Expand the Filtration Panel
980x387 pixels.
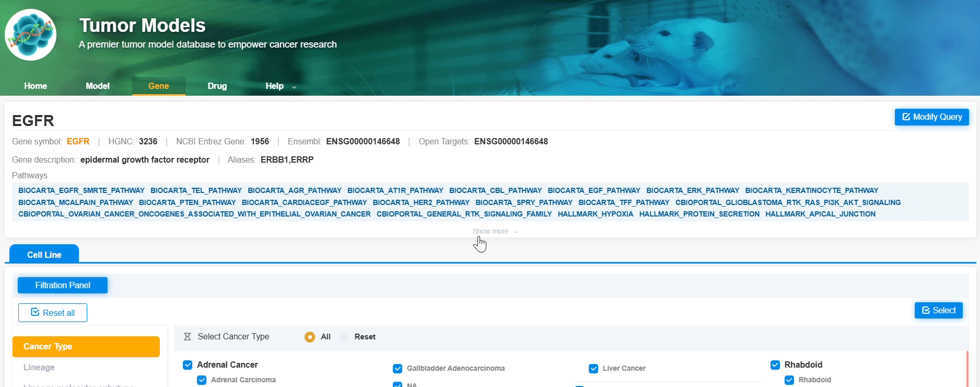pyautogui.click(x=63, y=285)
